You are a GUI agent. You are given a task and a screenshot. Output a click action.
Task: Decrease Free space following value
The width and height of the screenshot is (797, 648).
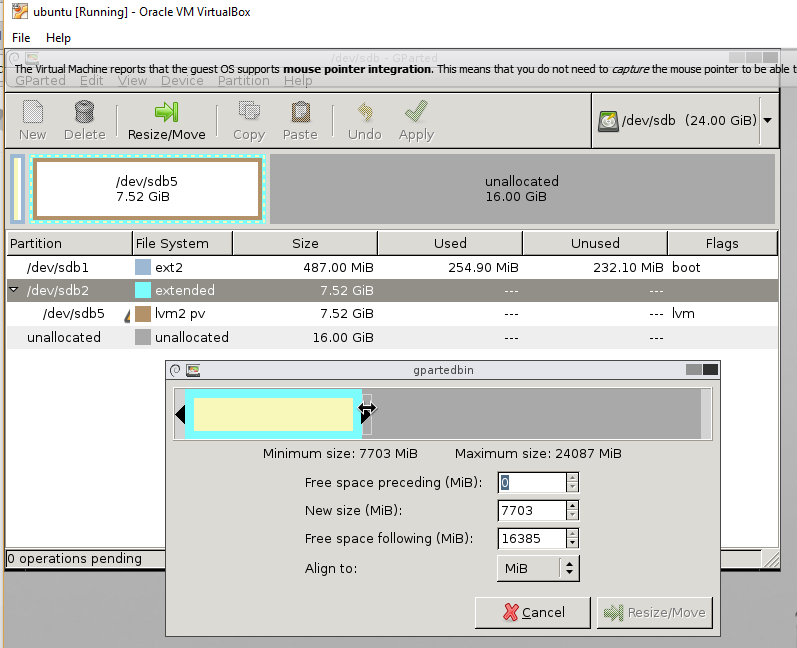572,543
